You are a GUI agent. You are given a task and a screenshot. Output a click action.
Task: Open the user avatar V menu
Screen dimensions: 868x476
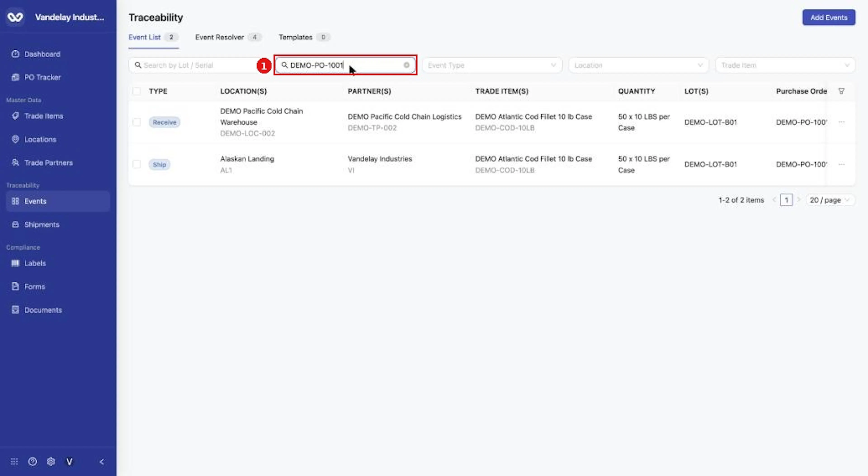coord(69,462)
